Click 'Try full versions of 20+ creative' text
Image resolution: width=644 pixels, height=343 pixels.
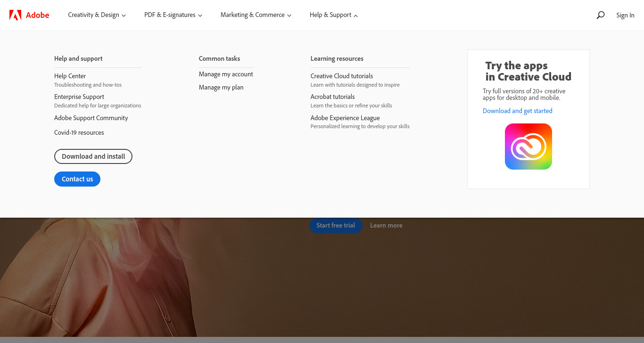(x=524, y=91)
